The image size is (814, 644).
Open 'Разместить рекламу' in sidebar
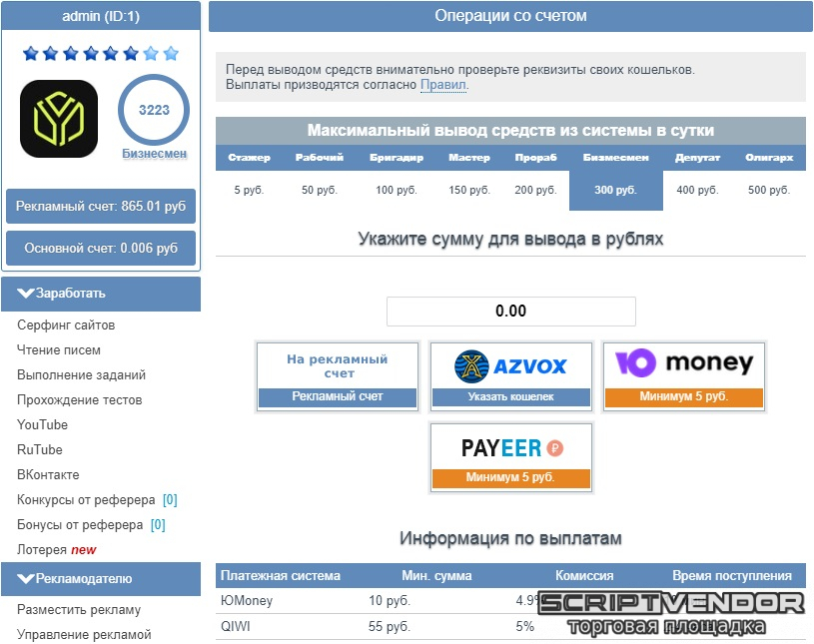point(79,610)
